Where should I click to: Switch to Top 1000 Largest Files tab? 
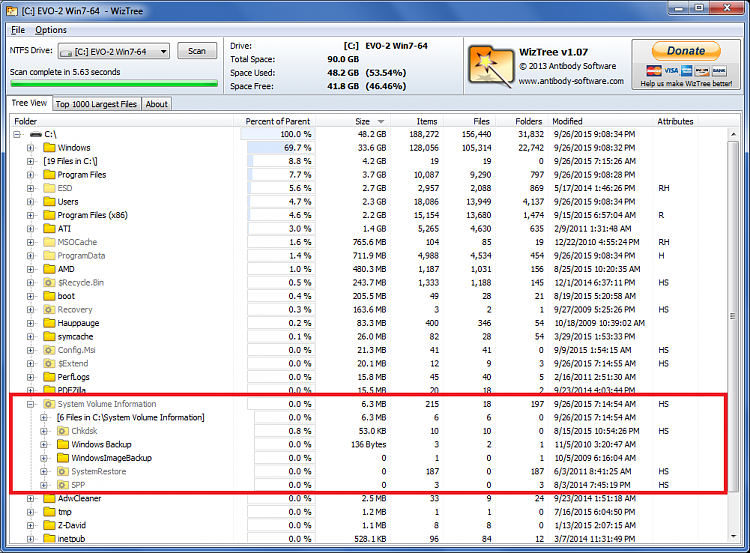[x=96, y=104]
